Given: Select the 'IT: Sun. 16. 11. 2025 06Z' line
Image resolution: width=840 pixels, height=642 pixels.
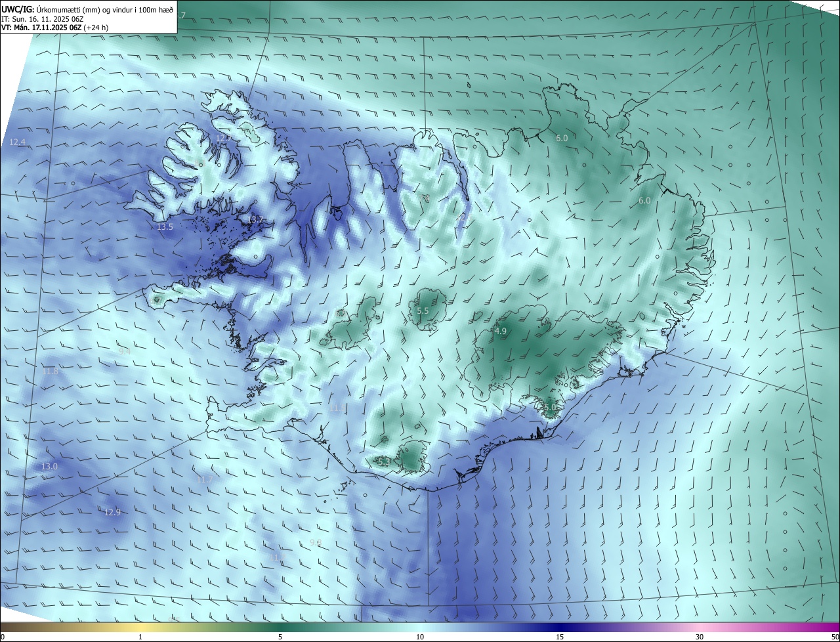Looking at the screenshot, I should (x=42, y=19).
